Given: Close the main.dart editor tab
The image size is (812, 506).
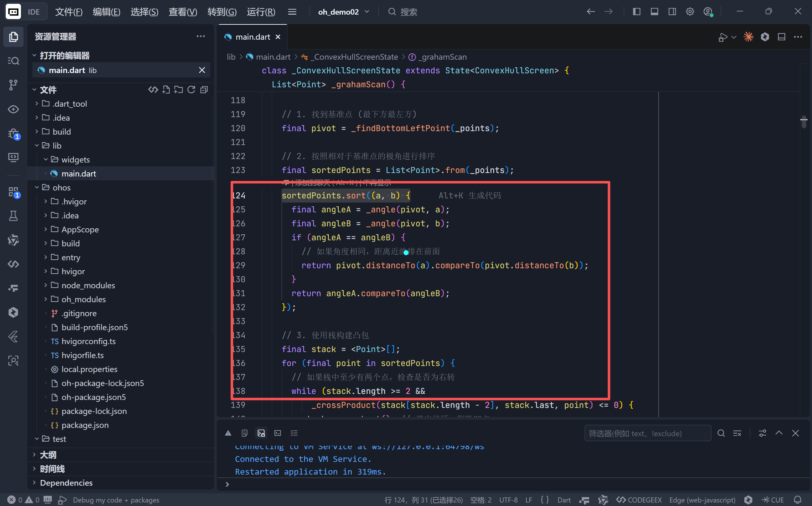Looking at the screenshot, I should point(278,37).
